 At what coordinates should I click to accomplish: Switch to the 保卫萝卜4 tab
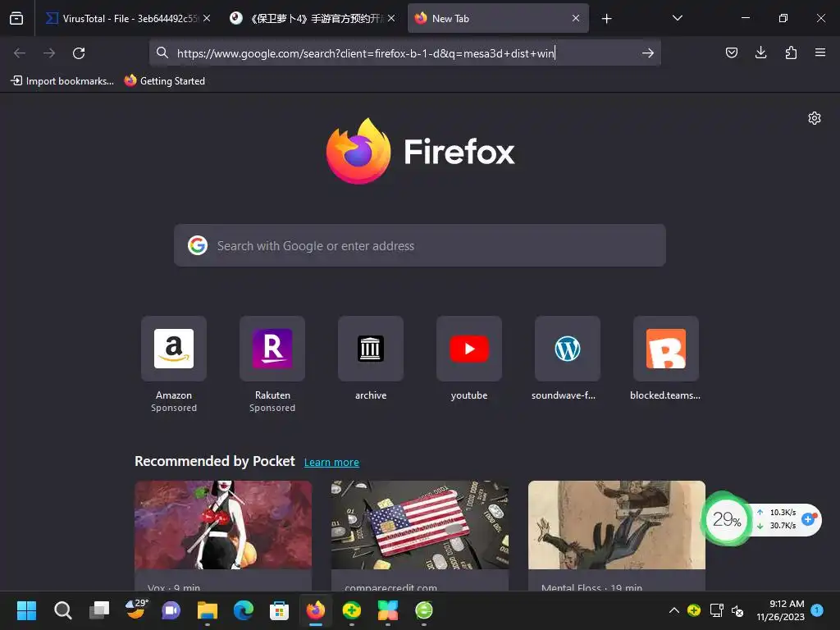pos(313,18)
